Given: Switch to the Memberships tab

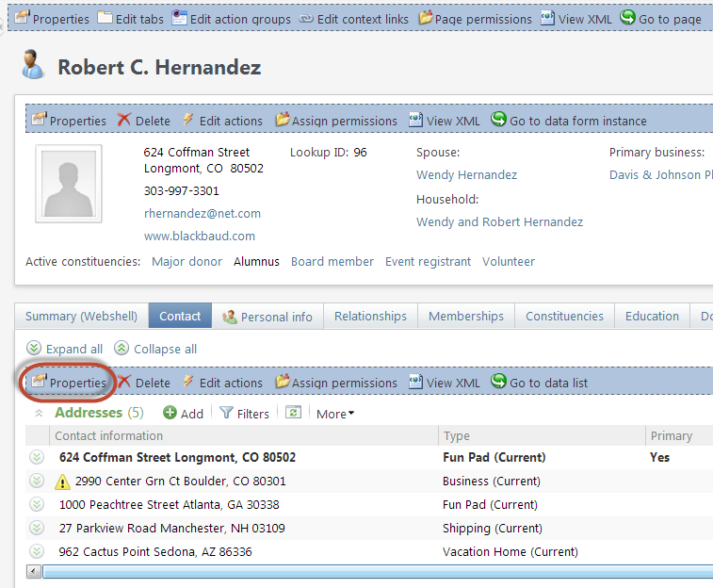Looking at the screenshot, I should [466, 316].
